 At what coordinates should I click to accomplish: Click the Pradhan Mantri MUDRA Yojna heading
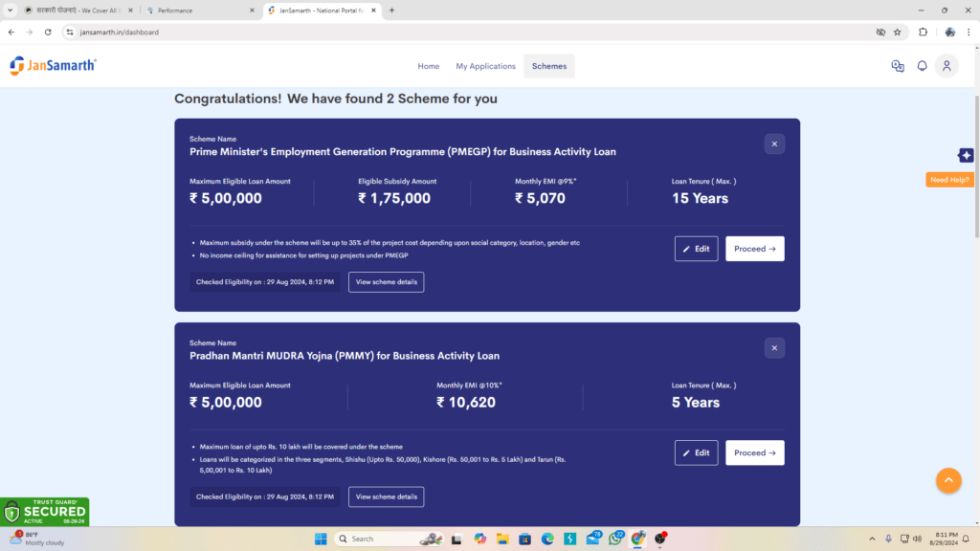click(345, 356)
